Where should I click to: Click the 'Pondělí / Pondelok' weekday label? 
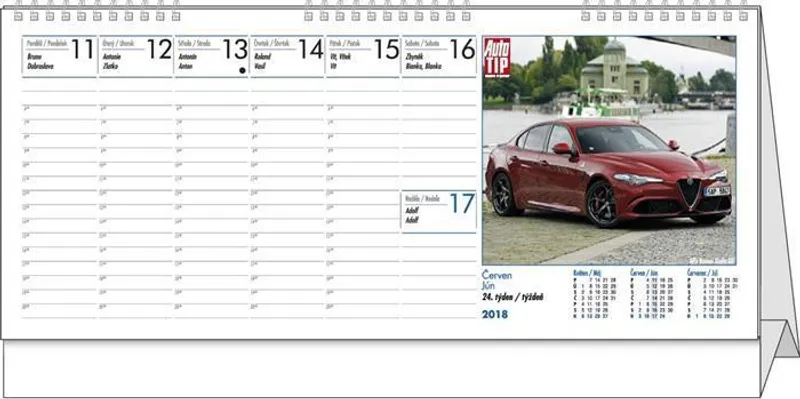[x=47, y=43]
